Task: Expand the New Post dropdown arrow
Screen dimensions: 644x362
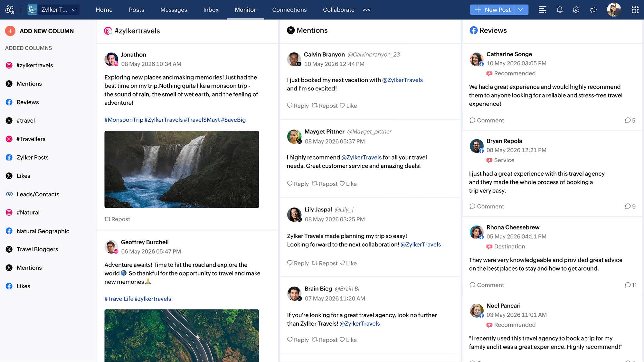Action: 521,10
